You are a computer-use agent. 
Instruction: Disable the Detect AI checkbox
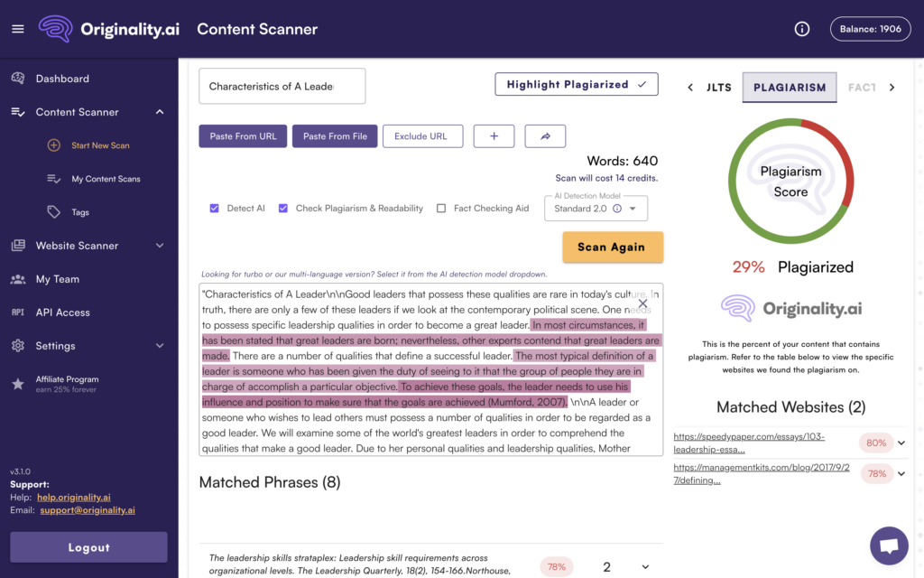214,208
